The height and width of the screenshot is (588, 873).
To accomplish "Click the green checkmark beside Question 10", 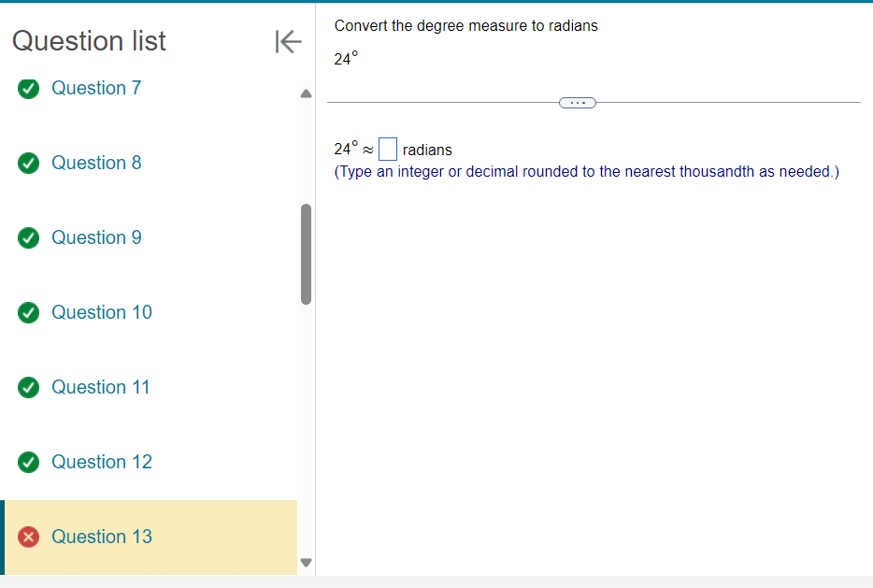I will 29,313.
